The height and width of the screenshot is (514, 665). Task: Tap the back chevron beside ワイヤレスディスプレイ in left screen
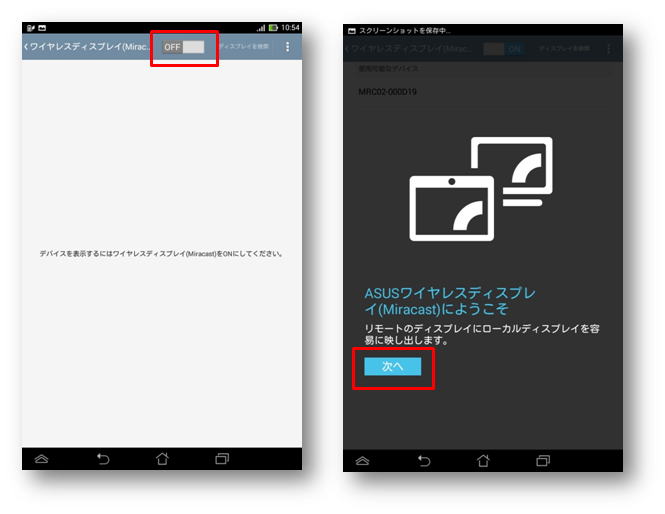(26, 47)
